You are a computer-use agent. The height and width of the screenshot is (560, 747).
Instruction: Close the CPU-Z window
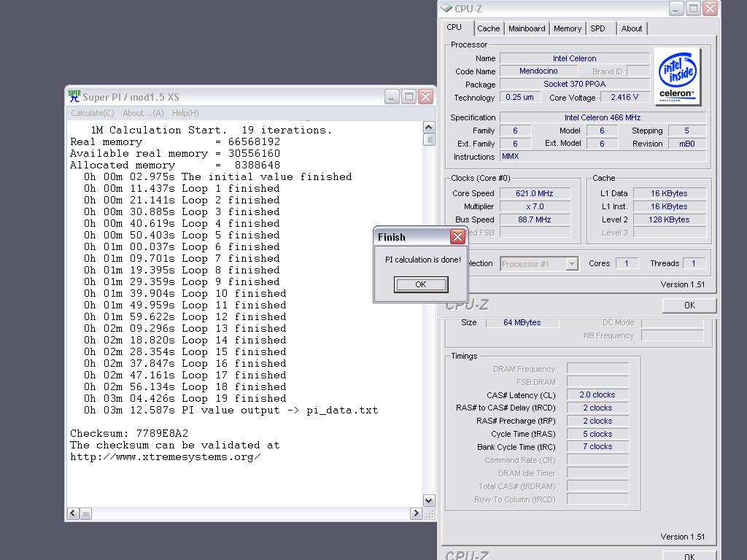(x=710, y=8)
